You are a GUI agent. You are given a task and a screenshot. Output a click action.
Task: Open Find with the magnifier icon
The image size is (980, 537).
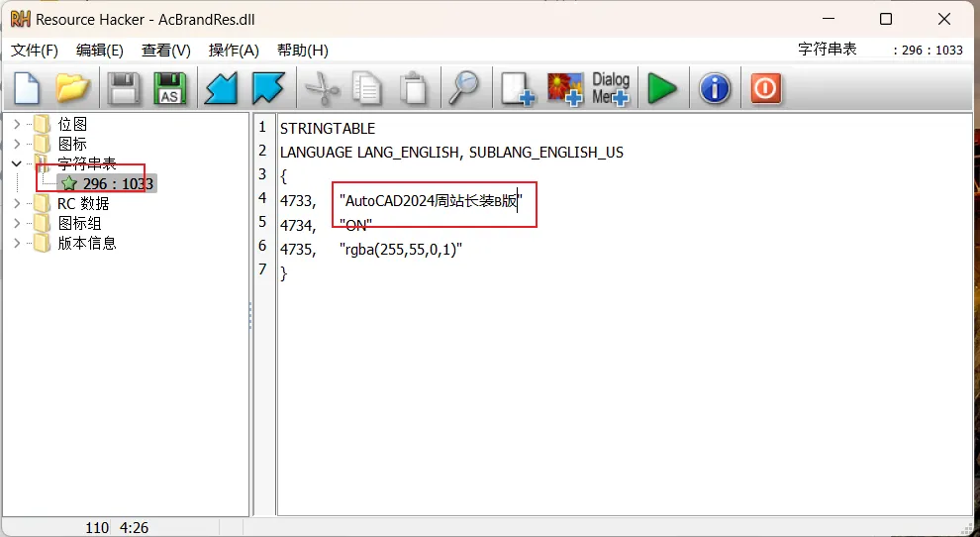[463, 88]
